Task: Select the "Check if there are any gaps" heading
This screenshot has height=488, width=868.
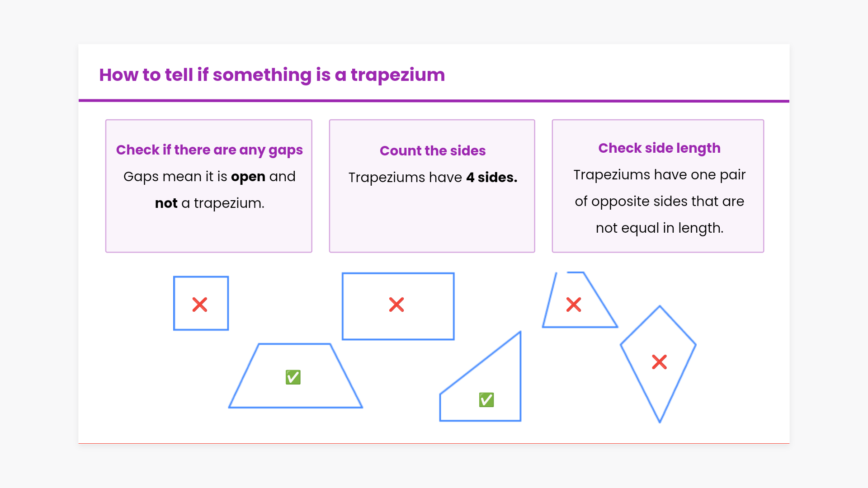Action: click(209, 150)
